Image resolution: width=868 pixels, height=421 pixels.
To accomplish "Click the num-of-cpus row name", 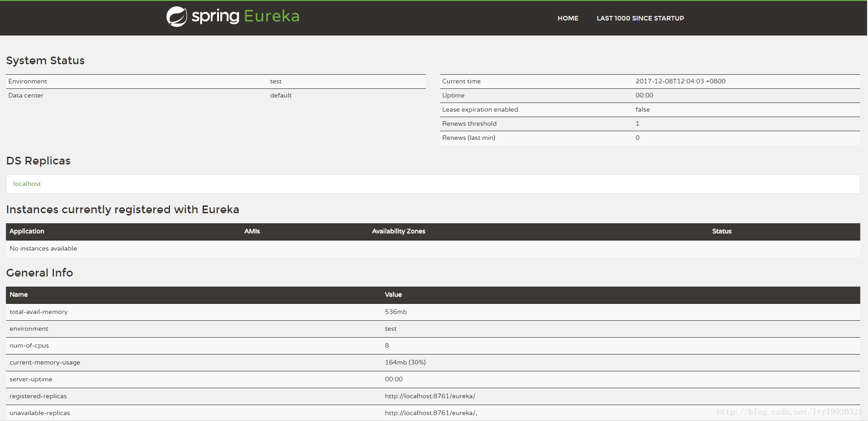I will [x=29, y=346].
